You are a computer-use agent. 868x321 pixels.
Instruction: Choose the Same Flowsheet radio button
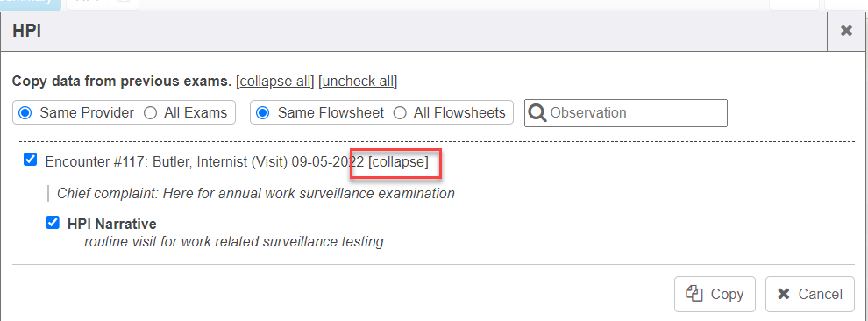point(263,113)
